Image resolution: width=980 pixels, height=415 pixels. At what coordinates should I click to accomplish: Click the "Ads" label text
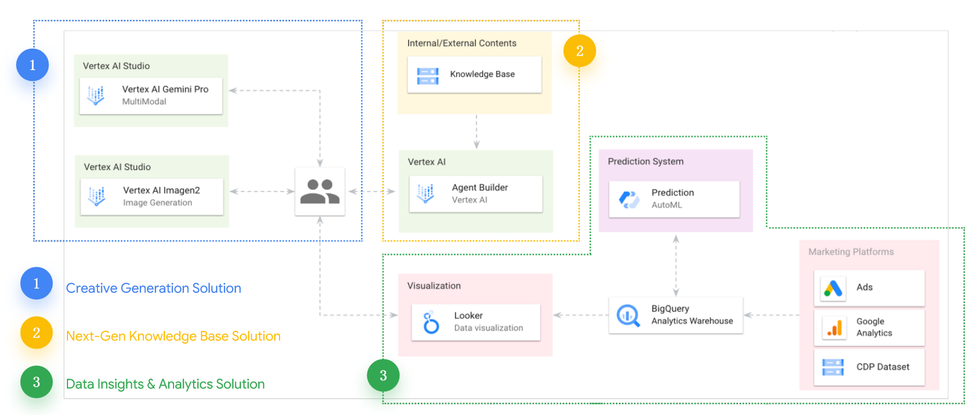(864, 288)
